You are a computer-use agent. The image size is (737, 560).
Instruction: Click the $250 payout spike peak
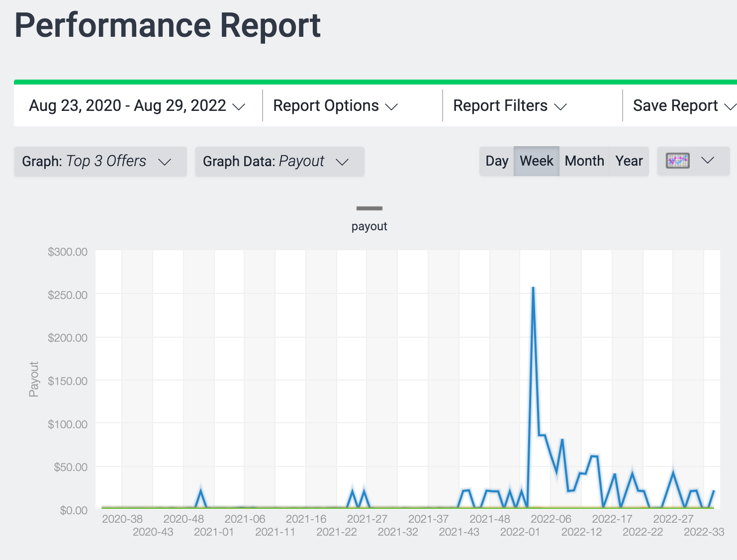point(533,287)
